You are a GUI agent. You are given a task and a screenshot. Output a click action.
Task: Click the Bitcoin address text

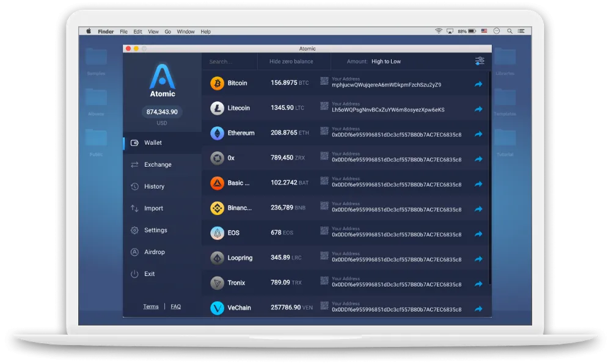pos(386,85)
